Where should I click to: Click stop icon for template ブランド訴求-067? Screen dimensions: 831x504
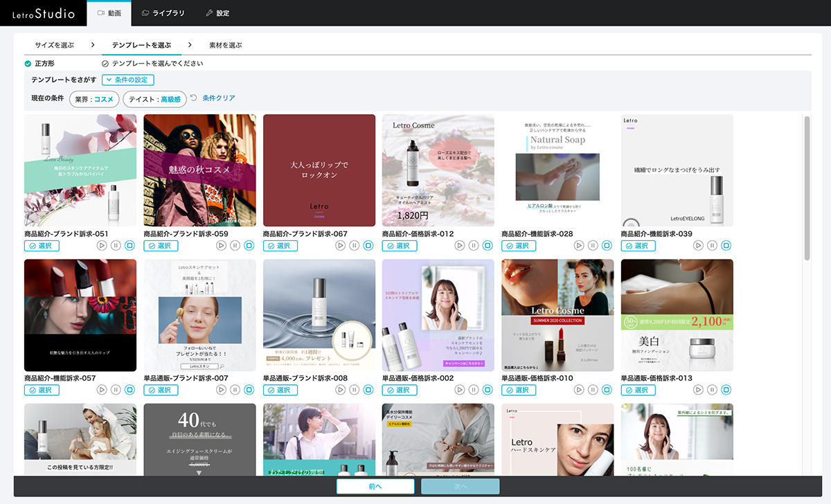368,246
